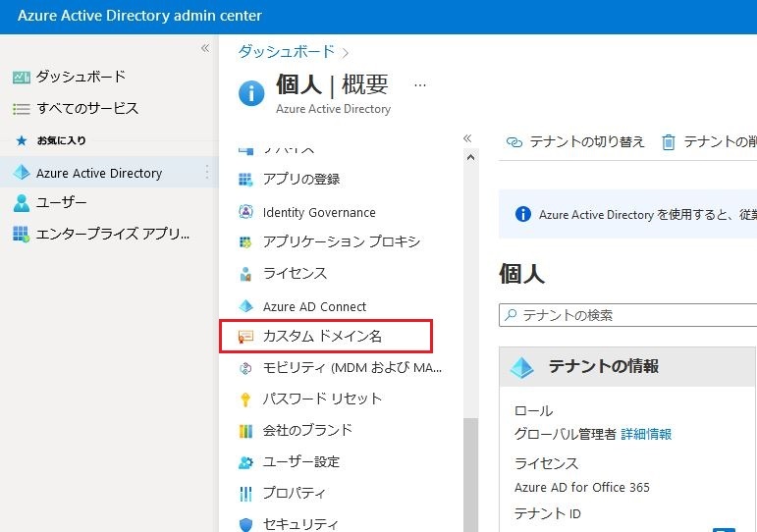Click the Azure Active Directory pyramid icon

(22, 173)
